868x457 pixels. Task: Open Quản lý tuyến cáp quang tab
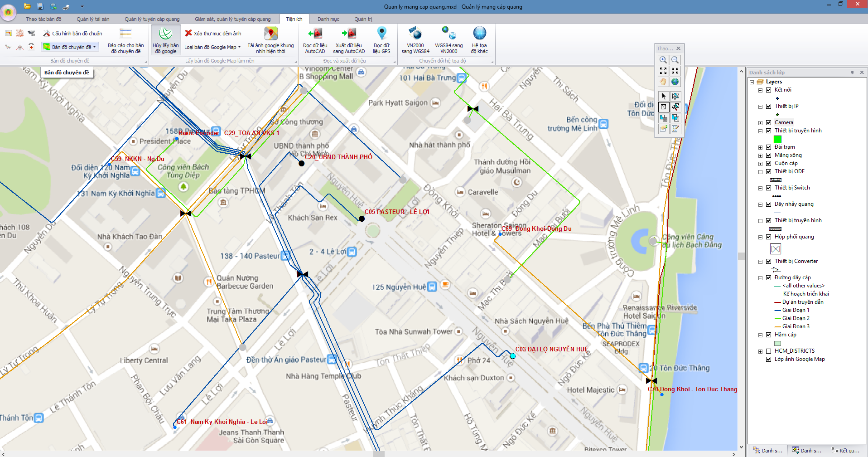tap(152, 19)
